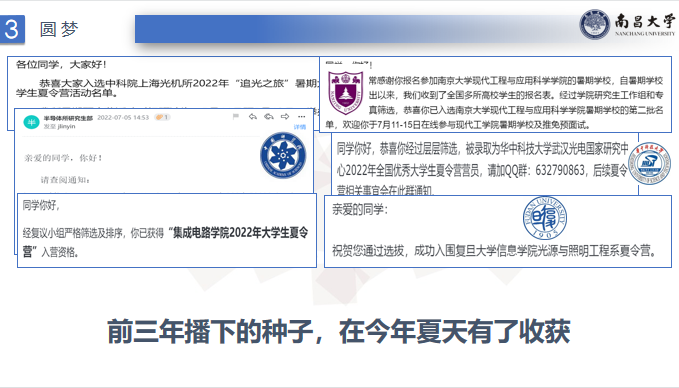Screen dimensions: 679x388
Task: Click the reply arrow icon
Action: pyautogui.click(x=253, y=116)
